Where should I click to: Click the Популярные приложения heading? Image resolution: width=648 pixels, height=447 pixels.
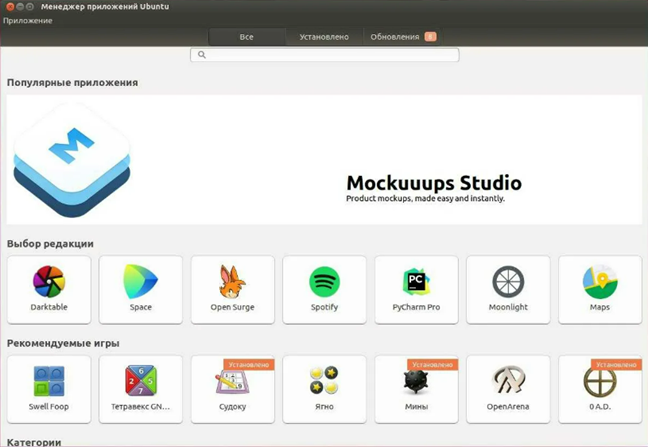[72, 83]
